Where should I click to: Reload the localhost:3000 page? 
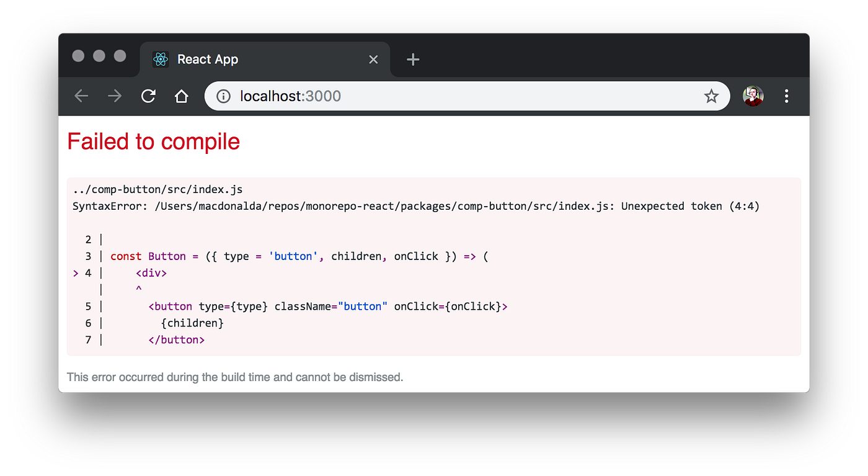(x=148, y=96)
